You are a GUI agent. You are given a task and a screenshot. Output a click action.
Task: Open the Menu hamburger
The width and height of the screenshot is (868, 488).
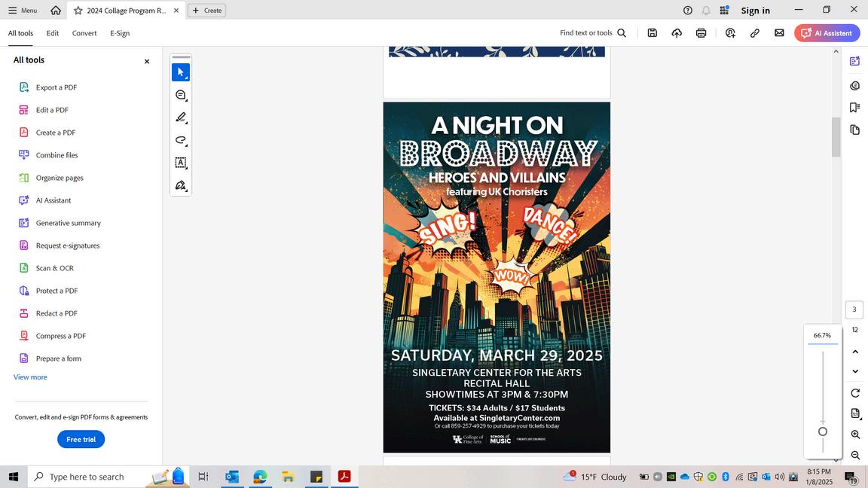tap(23, 11)
